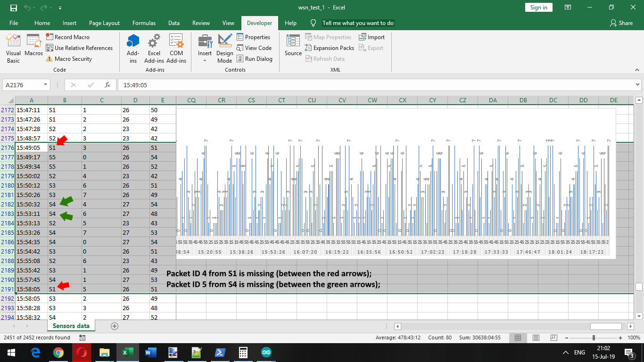644x362 pixels.
Task: Adjust the zoom slider
Action: [x=594, y=337]
